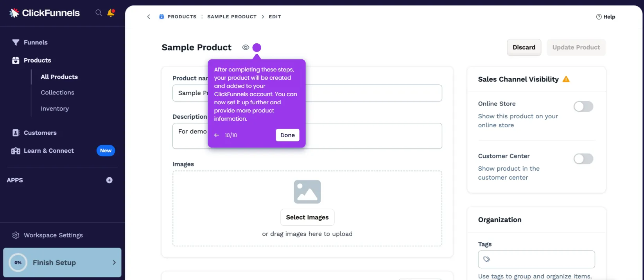Click the 0% setup progress circle

[x=18, y=263]
